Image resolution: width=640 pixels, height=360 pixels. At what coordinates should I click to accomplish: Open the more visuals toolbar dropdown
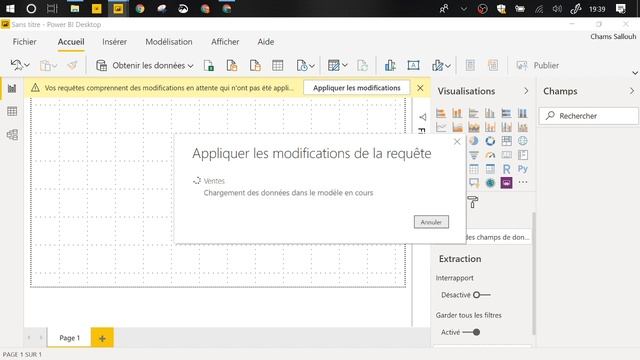click(x=448, y=66)
